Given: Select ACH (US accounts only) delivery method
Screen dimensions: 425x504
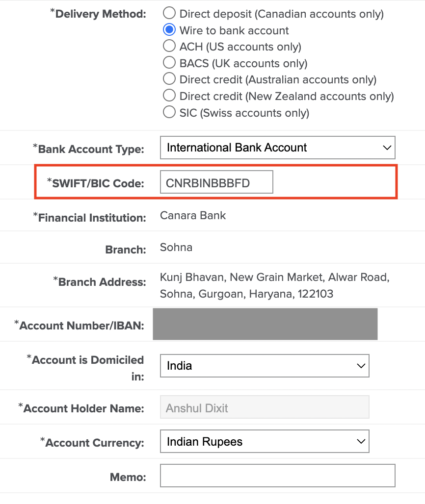Looking at the screenshot, I should pyautogui.click(x=169, y=47).
